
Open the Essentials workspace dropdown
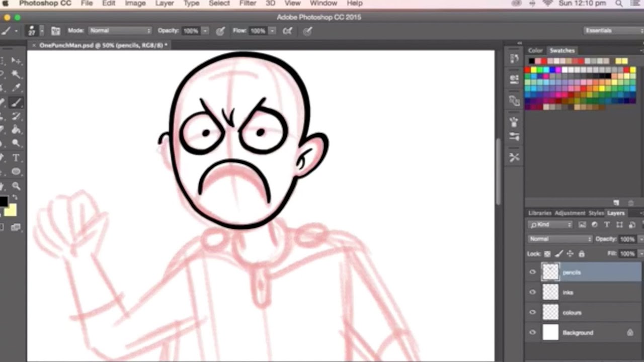(613, 31)
